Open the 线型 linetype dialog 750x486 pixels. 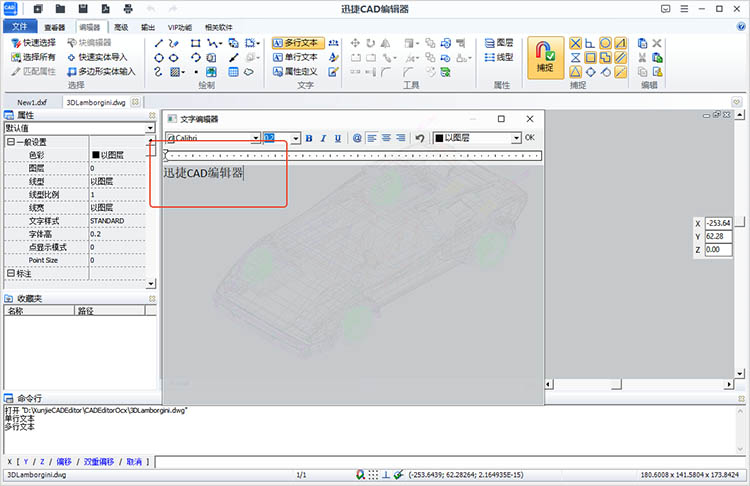click(499, 57)
